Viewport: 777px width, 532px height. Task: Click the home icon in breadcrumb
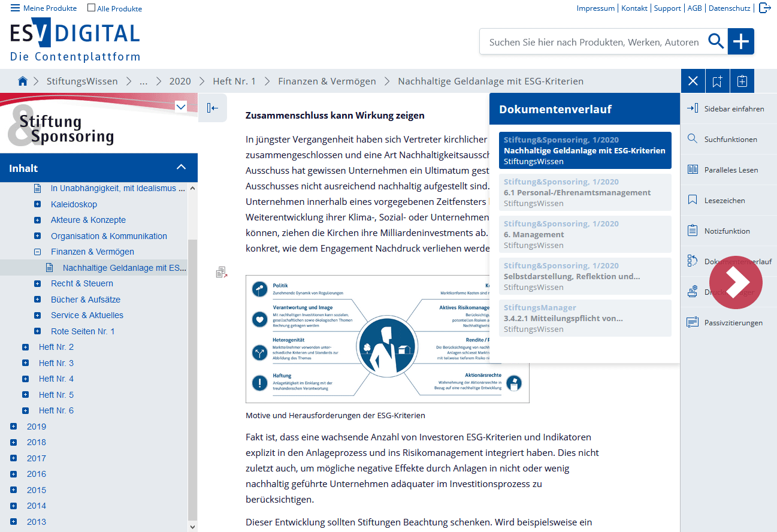(x=23, y=81)
